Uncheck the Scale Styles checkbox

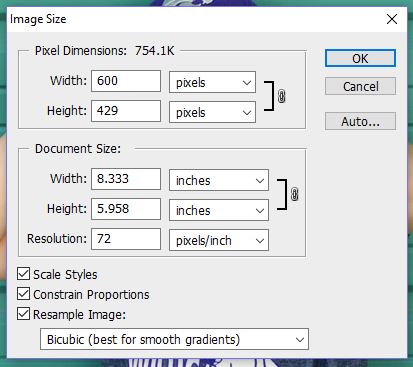pos(23,274)
